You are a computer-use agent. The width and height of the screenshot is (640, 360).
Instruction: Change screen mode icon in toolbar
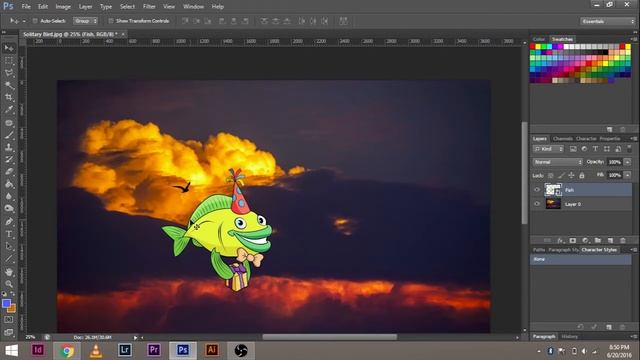click(x=9, y=332)
